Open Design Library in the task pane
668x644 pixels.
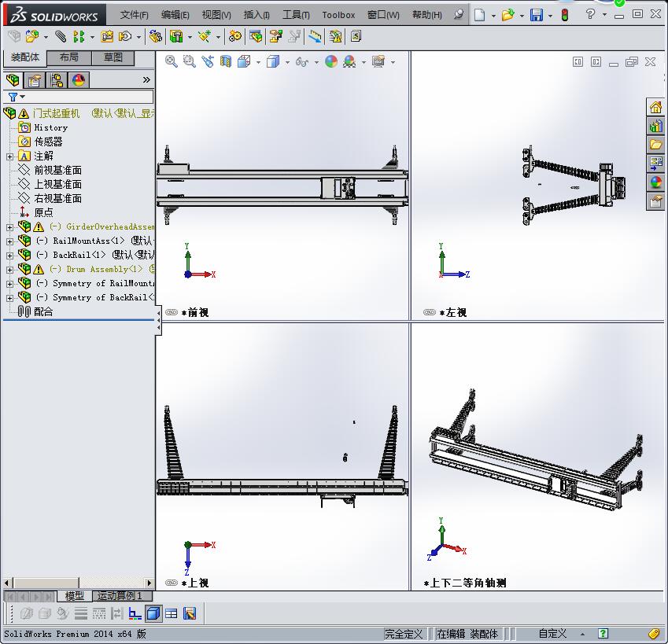pos(656,127)
